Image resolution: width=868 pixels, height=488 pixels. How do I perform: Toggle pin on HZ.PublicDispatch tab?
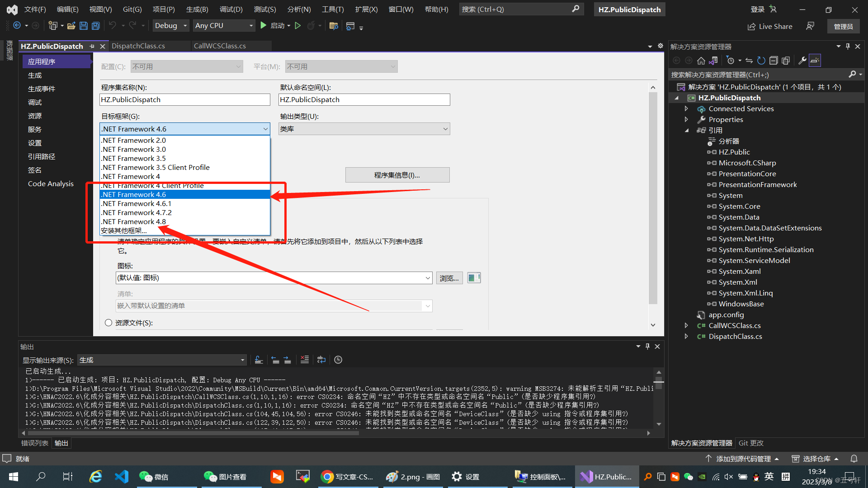click(x=92, y=46)
